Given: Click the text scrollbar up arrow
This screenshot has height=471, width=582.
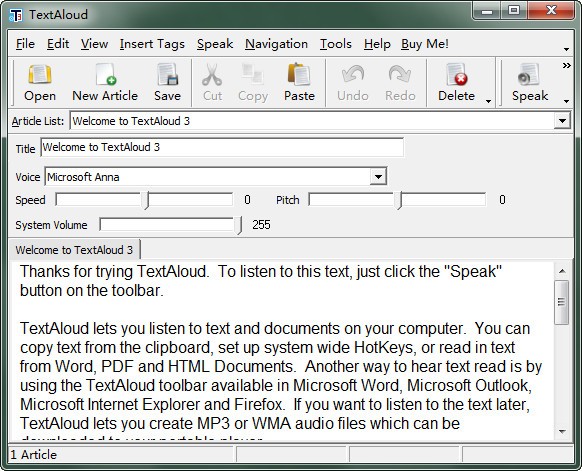Looking at the screenshot, I should point(562,271).
